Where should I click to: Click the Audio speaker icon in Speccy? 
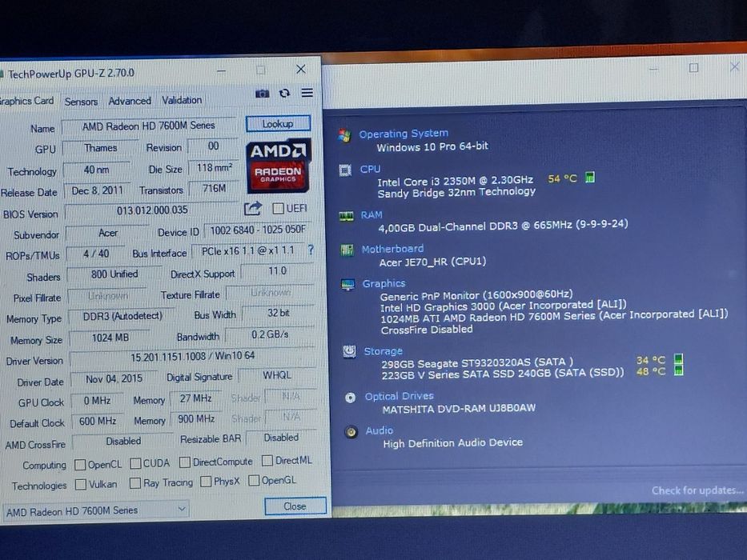[x=351, y=432]
